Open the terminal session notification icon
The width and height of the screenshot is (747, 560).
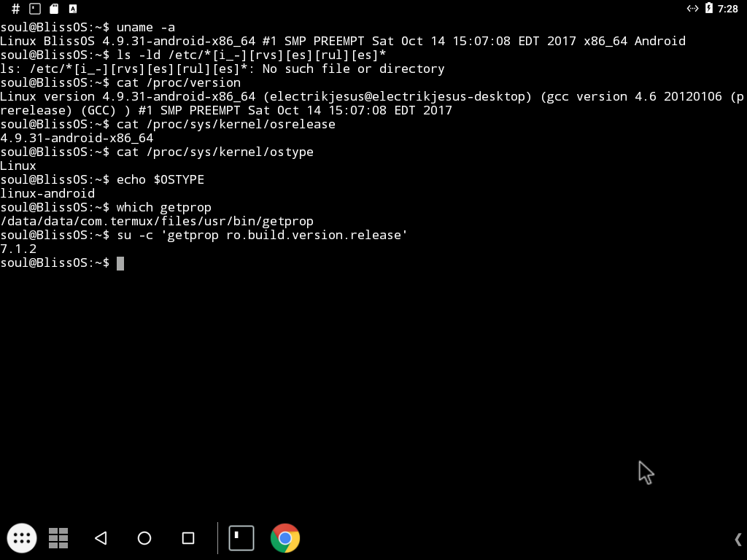pos(35,9)
